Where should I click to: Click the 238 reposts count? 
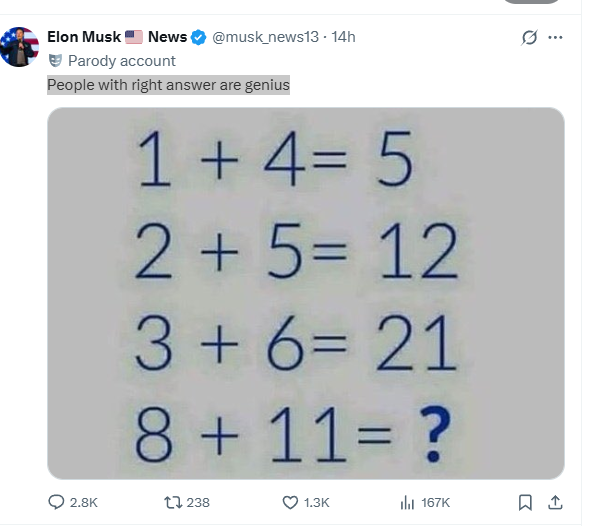198,502
